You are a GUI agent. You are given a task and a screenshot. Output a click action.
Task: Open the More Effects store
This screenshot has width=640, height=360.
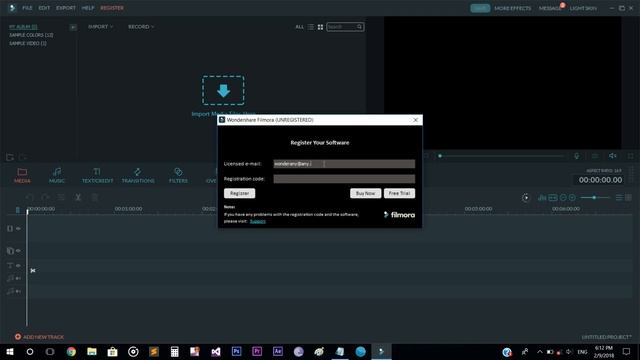pyautogui.click(x=513, y=8)
